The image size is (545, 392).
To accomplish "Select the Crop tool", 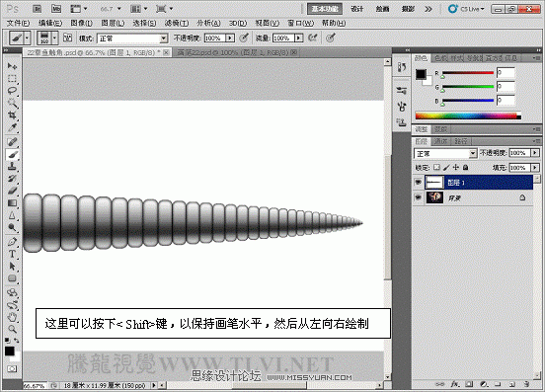I will click(12, 115).
